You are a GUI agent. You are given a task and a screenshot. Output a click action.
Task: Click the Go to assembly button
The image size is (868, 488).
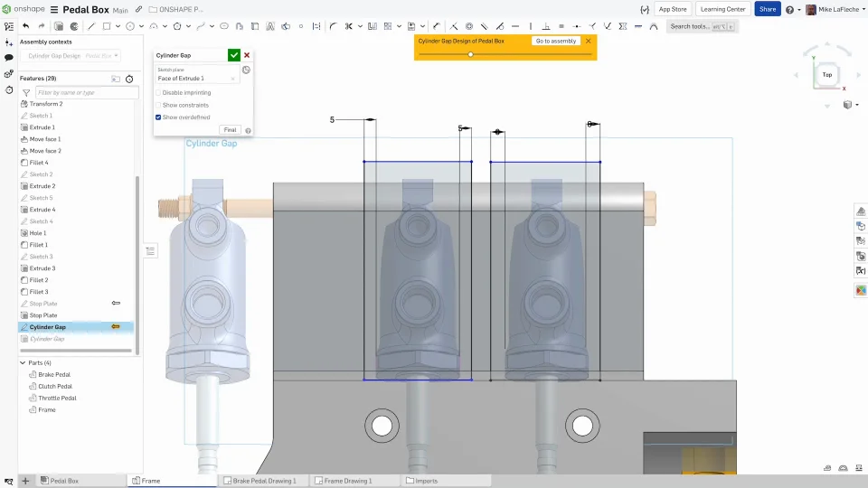pyautogui.click(x=555, y=41)
